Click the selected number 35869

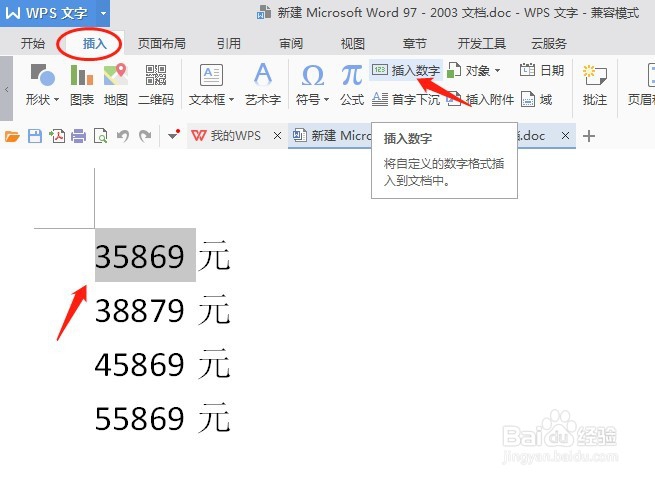coord(140,256)
